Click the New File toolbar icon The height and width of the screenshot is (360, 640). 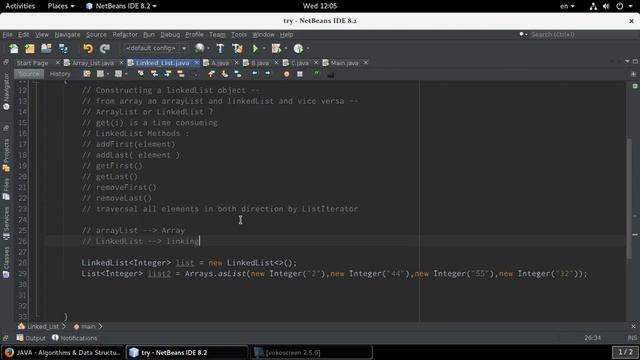coord(13,49)
